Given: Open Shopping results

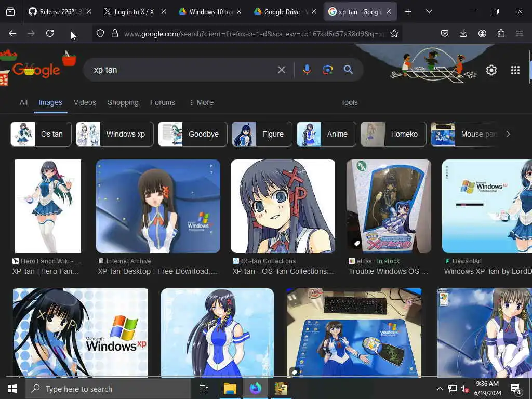Looking at the screenshot, I should (123, 102).
